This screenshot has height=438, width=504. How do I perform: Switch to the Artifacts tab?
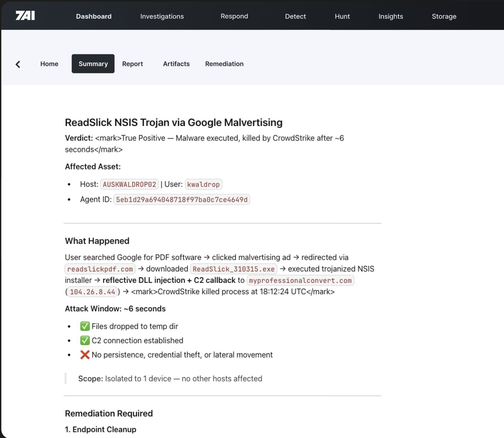point(176,64)
